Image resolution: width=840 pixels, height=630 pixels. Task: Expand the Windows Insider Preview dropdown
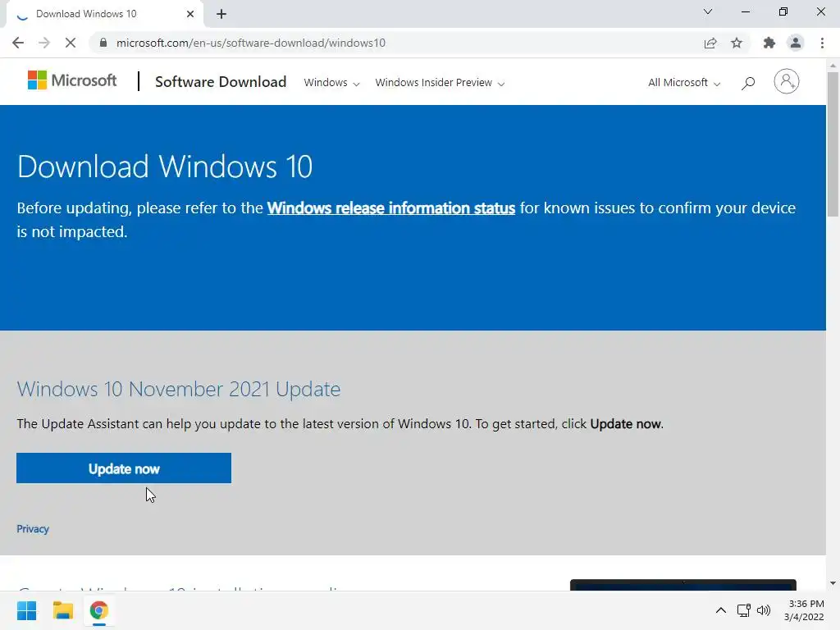click(x=440, y=83)
